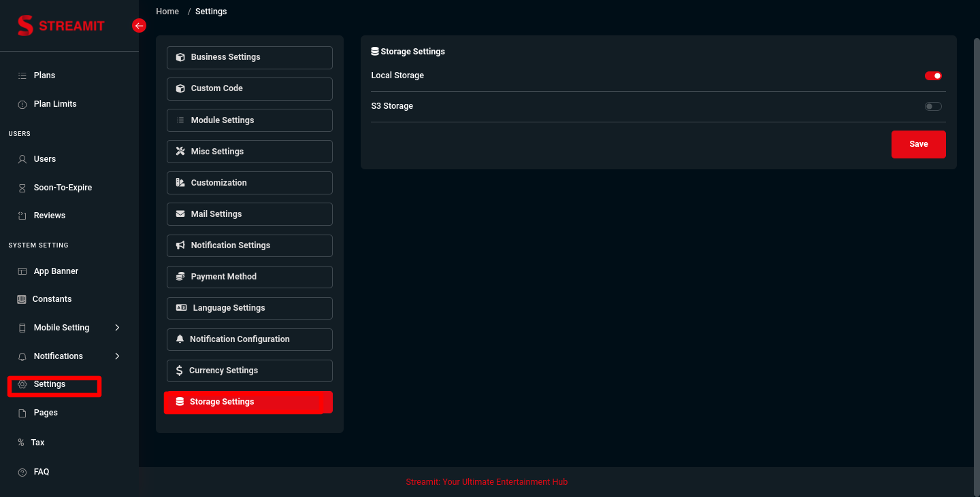Open App Banner in the sidebar
980x497 pixels.
tap(56, 271)
